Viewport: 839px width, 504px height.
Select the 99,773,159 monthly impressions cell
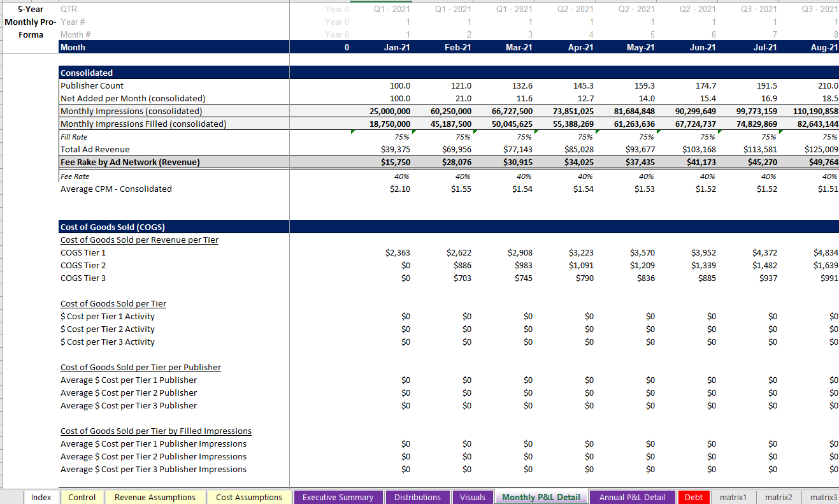(748, 111)
